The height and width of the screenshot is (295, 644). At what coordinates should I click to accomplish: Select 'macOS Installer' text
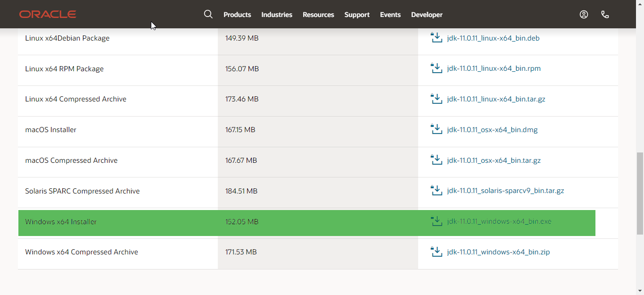tap(50, 130)
